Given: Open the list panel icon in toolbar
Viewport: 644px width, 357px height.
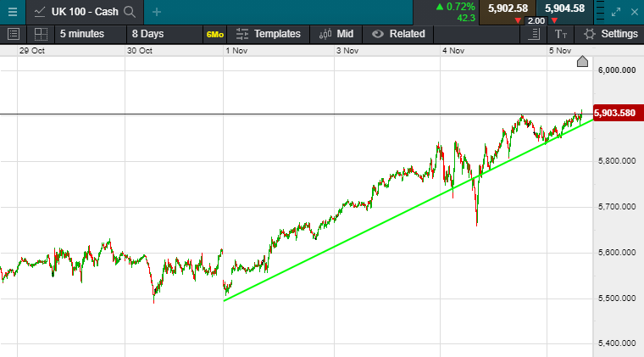Looking at the screenshot, I should (14, 34).
